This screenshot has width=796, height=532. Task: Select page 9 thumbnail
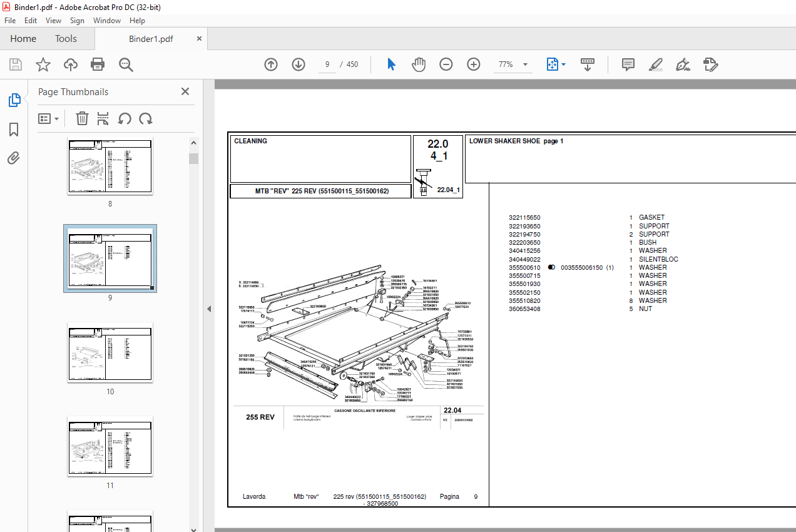click(x=110, y=259)
